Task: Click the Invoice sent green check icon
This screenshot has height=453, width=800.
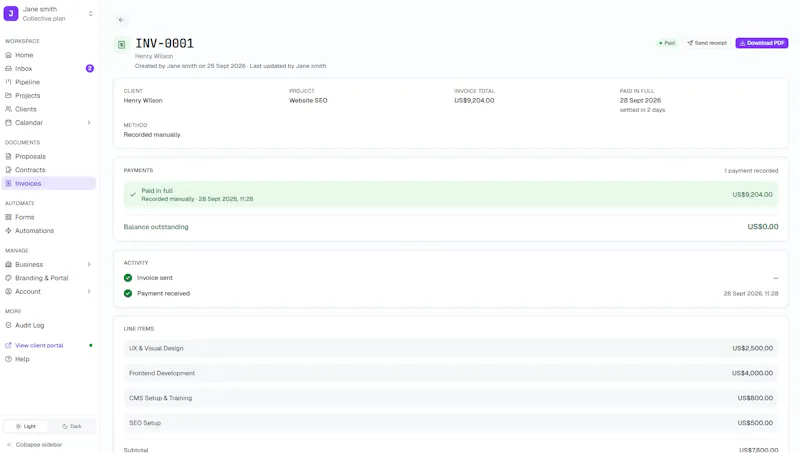Action: 128,278
